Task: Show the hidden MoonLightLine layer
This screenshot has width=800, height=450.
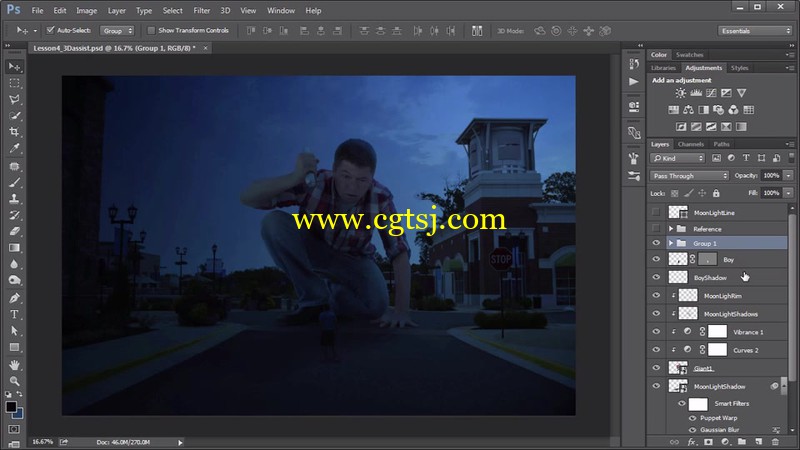Action: pos(656,212)
